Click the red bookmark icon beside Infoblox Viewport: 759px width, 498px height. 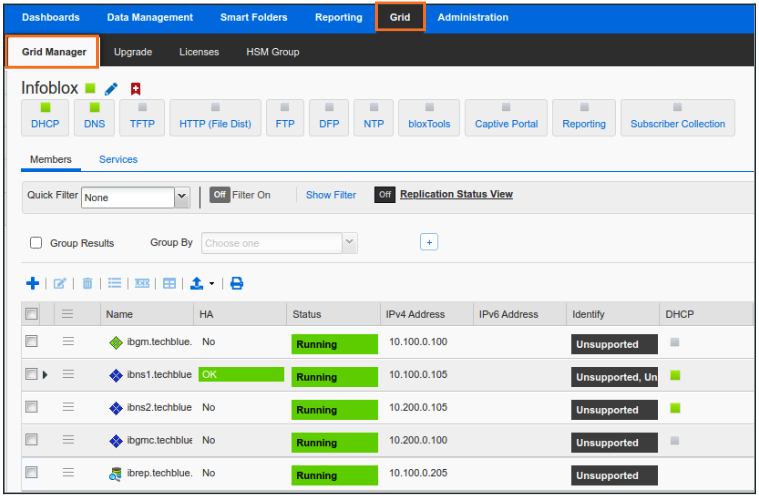(135, 89)
